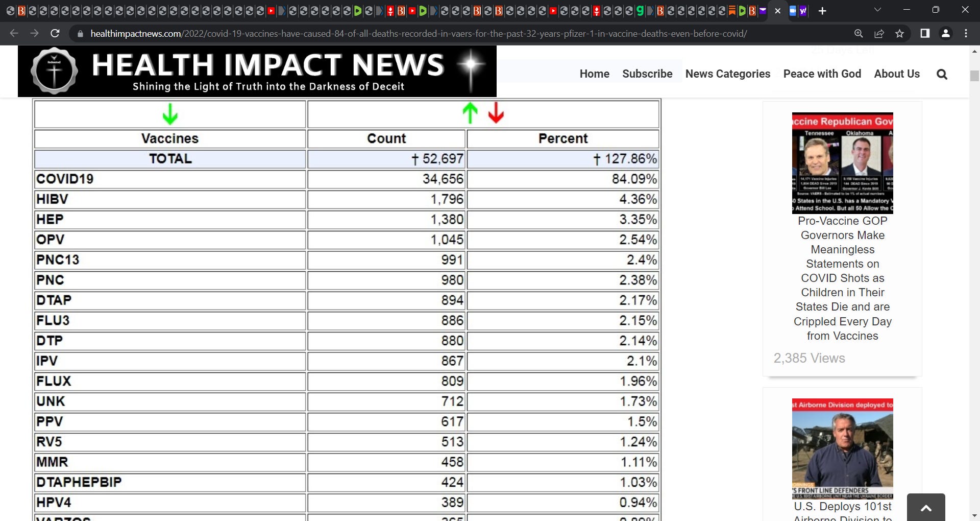This screenshot has width=980, height=521.
Task: Share this page via share icon
Action: tap(879, 34)
